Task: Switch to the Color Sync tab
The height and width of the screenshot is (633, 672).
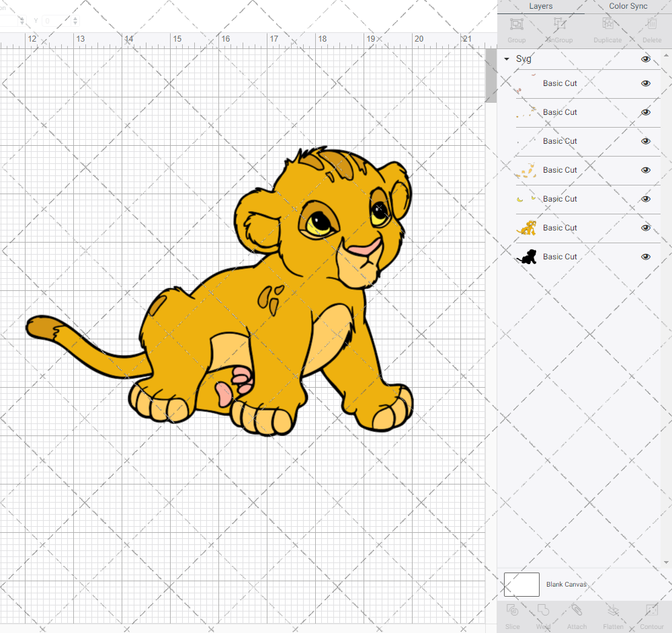Action: [x=628, y=7]
